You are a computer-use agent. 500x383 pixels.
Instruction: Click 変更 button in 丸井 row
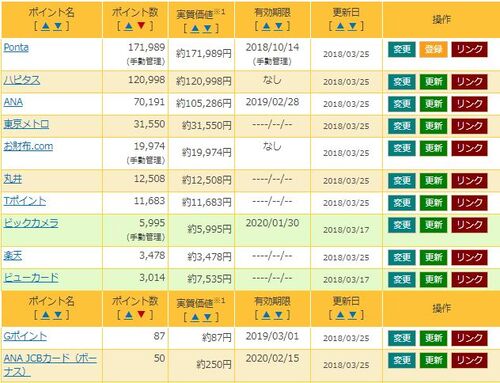(x=402, y=181)
